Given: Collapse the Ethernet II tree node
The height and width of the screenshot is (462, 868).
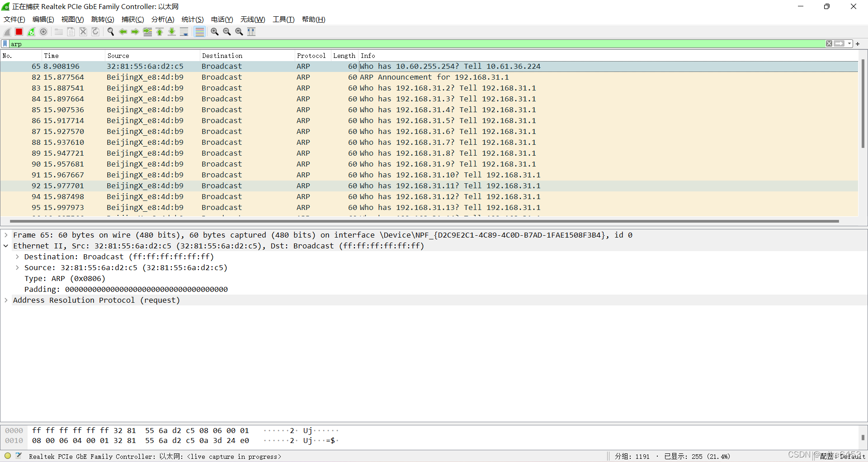Looking at the screenshot, I should [6, 246].
